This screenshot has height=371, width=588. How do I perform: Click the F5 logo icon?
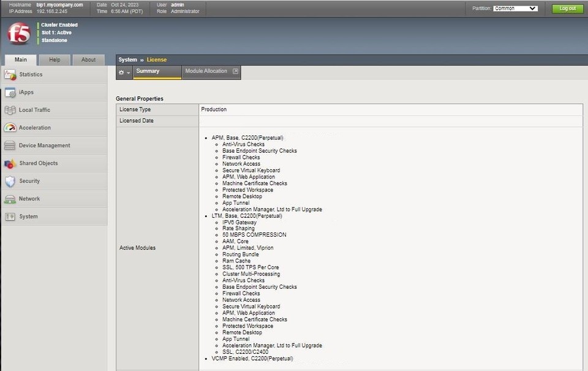[x=19, y=33]
